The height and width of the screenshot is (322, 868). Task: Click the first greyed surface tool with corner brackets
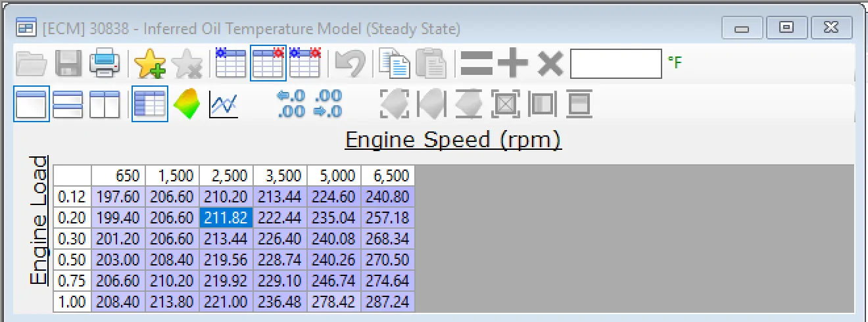click(395, 104)
